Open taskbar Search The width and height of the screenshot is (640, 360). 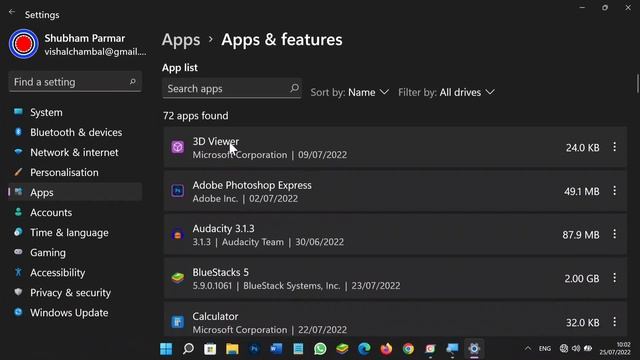click(x=188, y=349)
